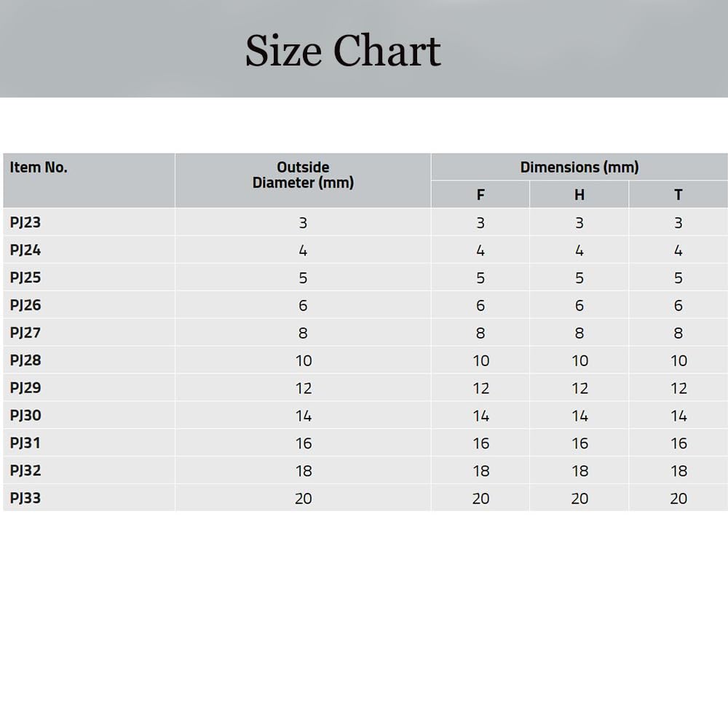Screen dimensions: 728x728
Task: Click the T dimension for PJ27
Action: click(x=678, y=333)
